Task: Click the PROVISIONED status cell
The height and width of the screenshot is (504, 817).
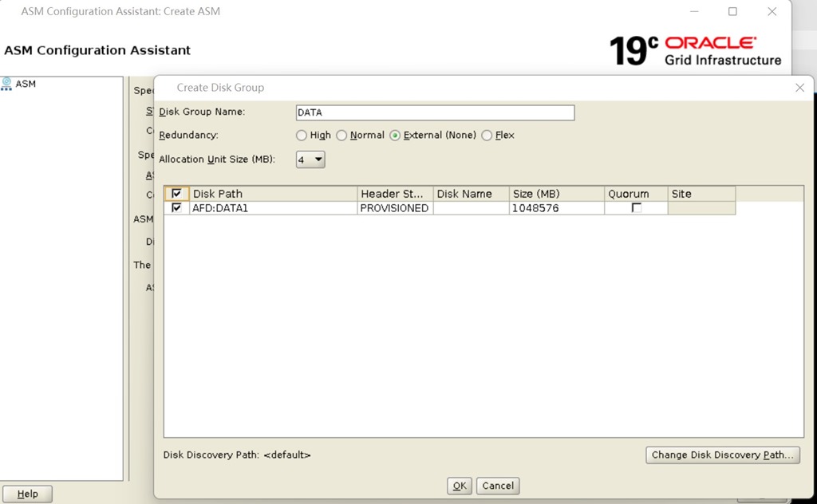Action: point(395,208)
